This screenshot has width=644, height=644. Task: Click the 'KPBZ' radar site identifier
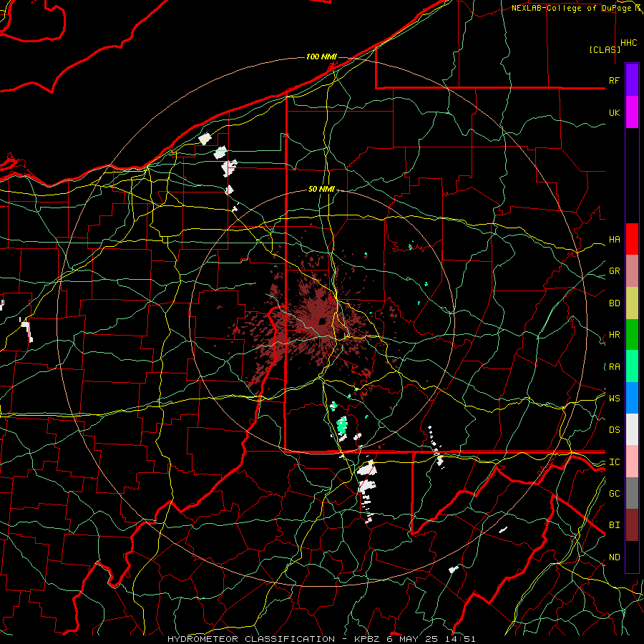[368, 639]
